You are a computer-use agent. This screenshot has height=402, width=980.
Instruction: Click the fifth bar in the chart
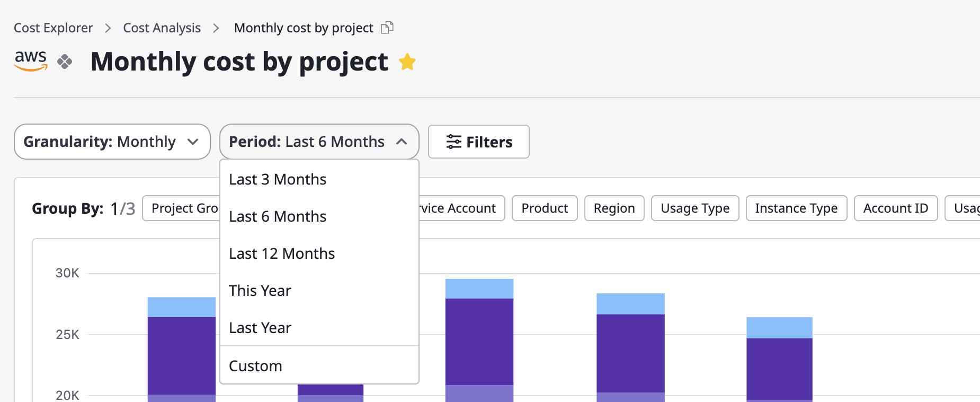coord(779,360)
